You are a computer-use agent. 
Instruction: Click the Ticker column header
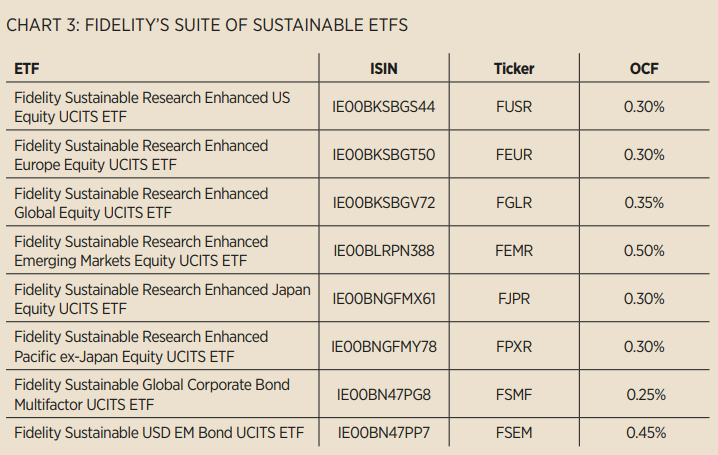(514, 69)
